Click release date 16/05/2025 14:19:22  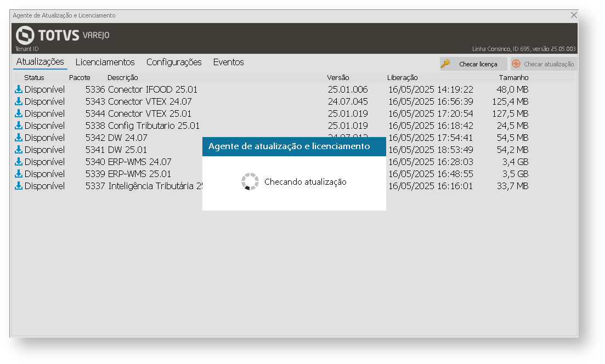[431, 89]
